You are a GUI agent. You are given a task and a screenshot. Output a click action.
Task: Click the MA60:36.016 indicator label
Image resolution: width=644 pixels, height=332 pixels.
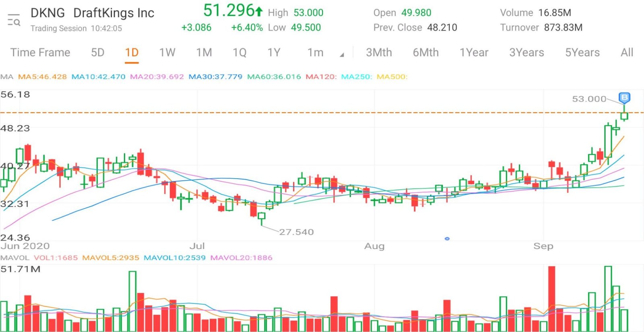pos(274,76)
